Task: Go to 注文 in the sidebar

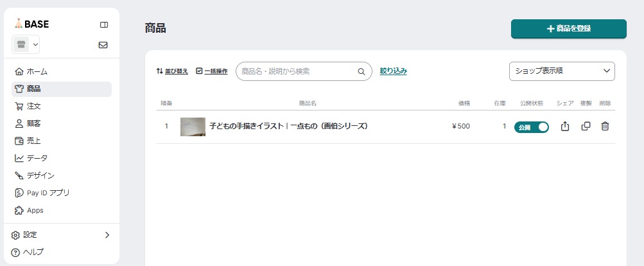Action: click(34, 106)
